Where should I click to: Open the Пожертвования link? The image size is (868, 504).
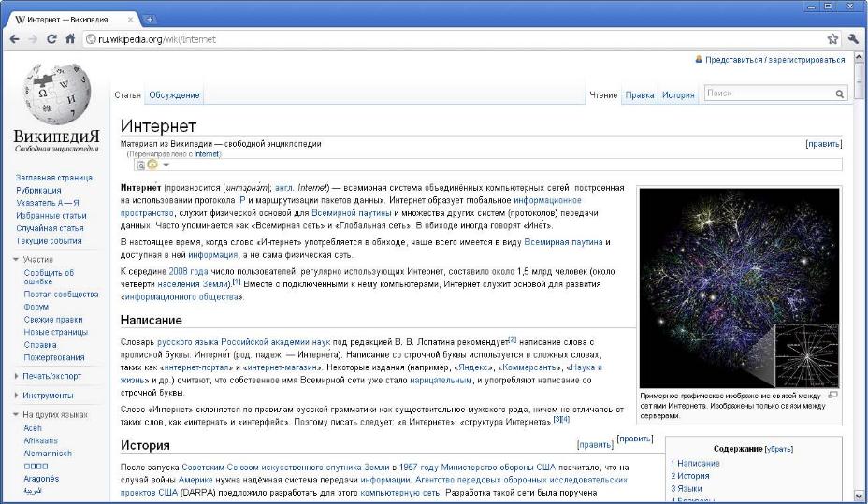coord(54,358)
